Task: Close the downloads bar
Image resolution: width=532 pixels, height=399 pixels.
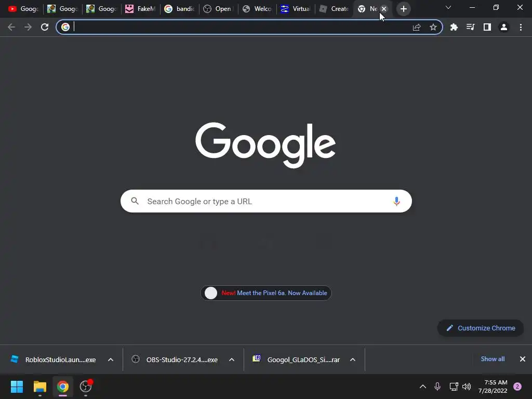Action: coord(523,359)
